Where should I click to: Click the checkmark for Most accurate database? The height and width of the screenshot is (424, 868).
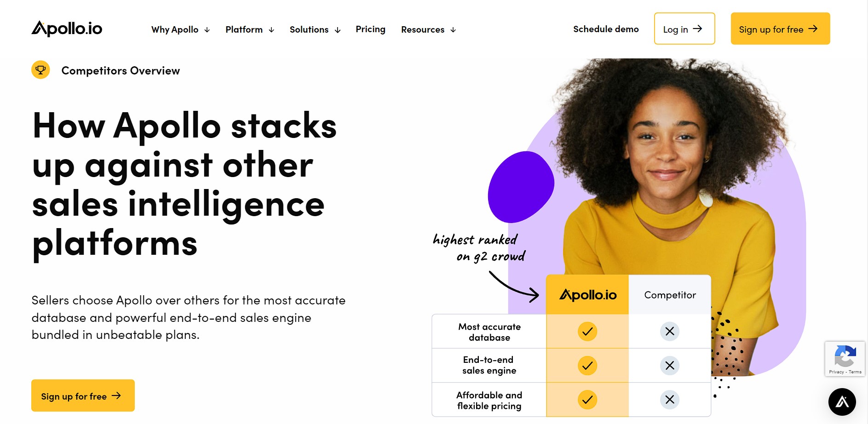[x=587, y=331]
